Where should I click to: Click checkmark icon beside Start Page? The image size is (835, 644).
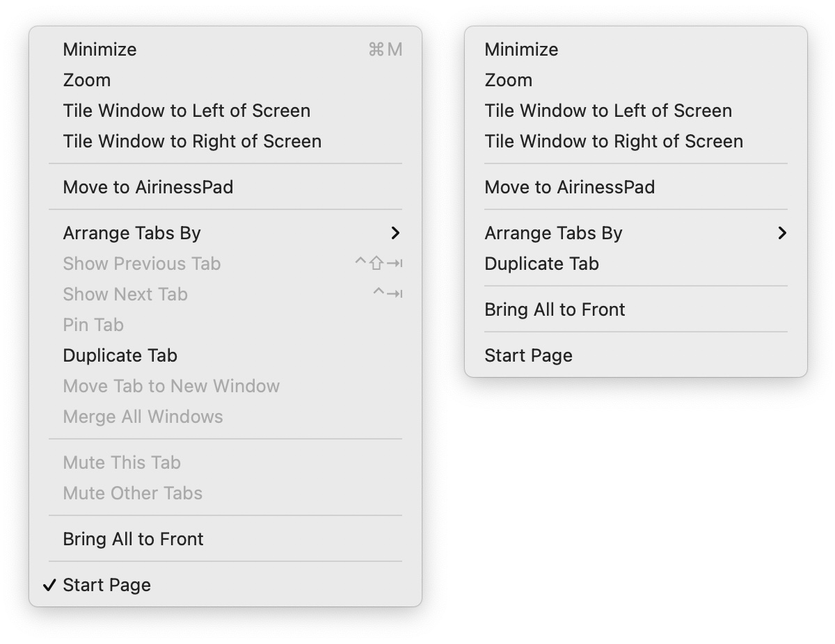pyautogui.click(x=49, y=585)
